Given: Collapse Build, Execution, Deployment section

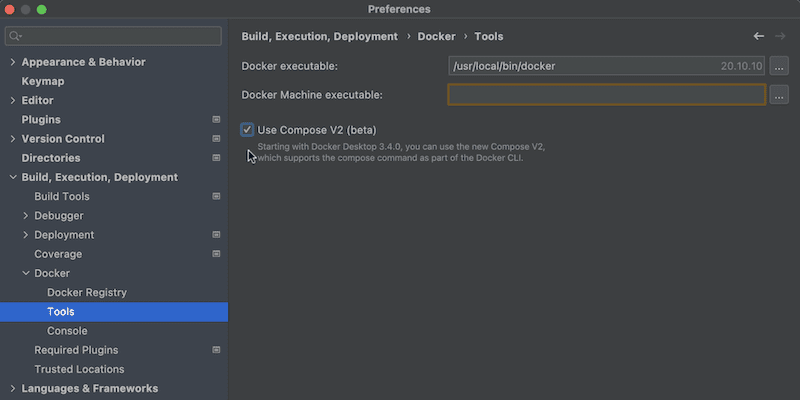Looking at the screenshot, I should [13, 178].
